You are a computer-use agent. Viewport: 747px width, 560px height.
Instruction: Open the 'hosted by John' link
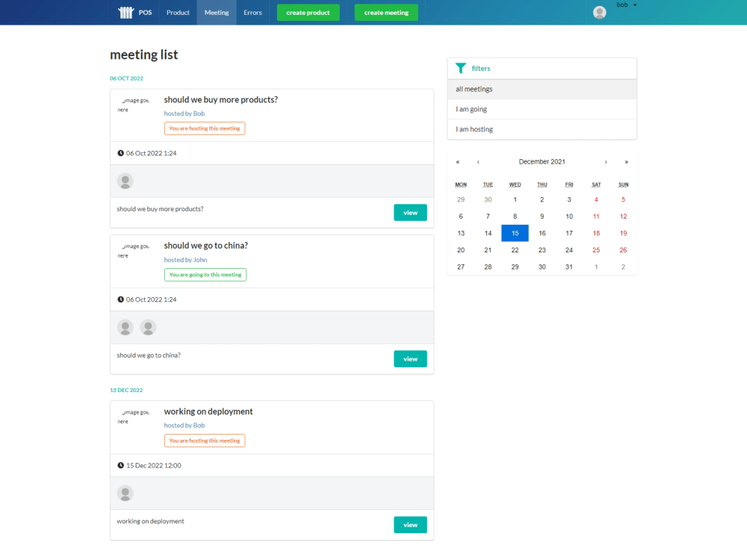[x=185, y=259]
